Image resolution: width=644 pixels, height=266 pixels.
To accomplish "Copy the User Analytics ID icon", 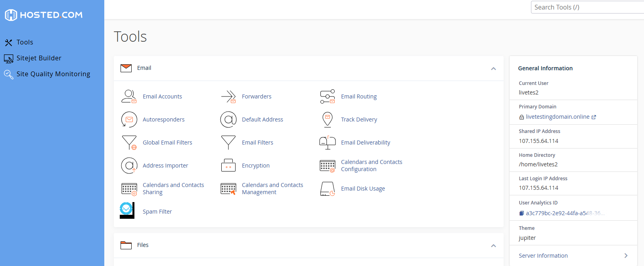I will [x=521, y=213].
